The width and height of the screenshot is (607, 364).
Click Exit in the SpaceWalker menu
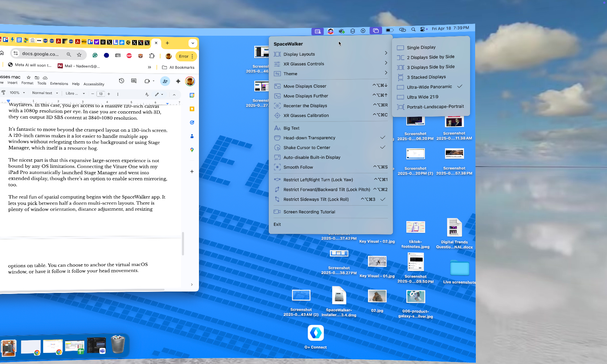[277, 224]
